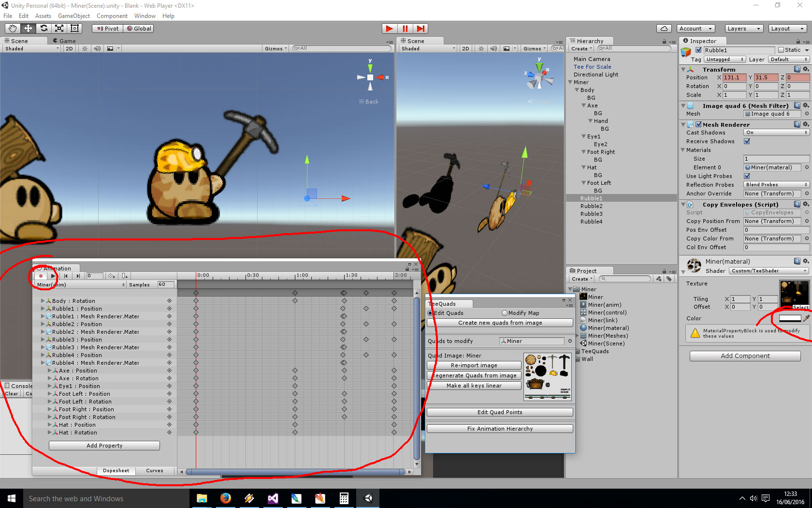Collapse the Miner node in Hierarchy

(570, 82)
